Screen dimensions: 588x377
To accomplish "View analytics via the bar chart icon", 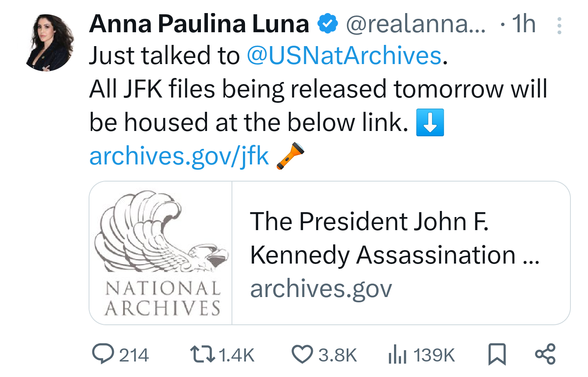I will point(397,354).
